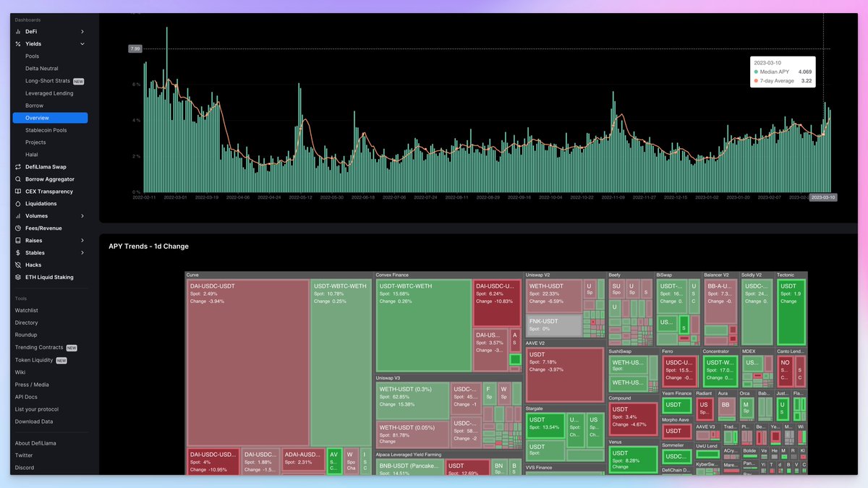Click List your protocol
This screenshot has width=868, height=488.
pyautogui.click(x=36, y=409)
